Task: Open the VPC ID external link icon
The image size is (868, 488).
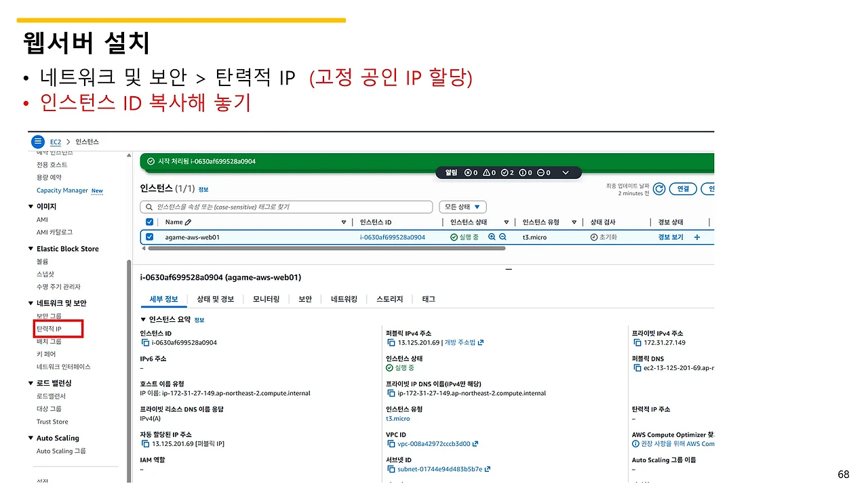Action: point(477,444)
